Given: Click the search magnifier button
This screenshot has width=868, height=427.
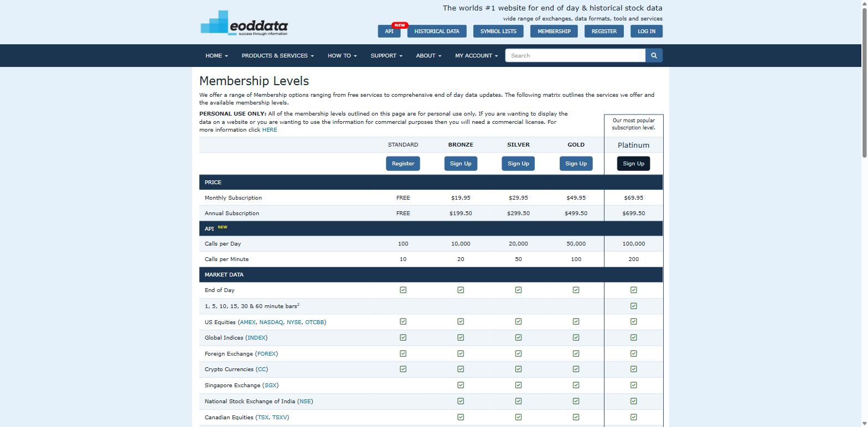Looking at the screenshot, I should (654, 55).
